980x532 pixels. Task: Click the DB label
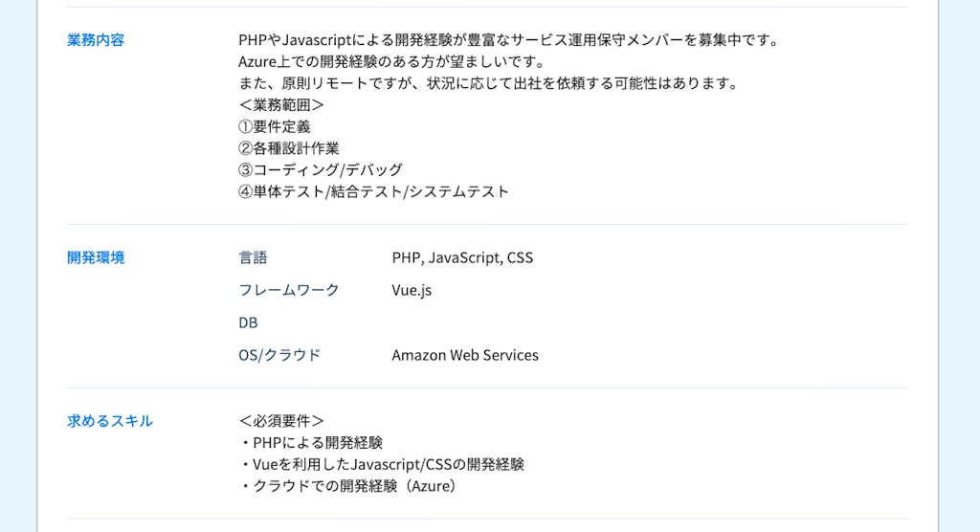248,322
